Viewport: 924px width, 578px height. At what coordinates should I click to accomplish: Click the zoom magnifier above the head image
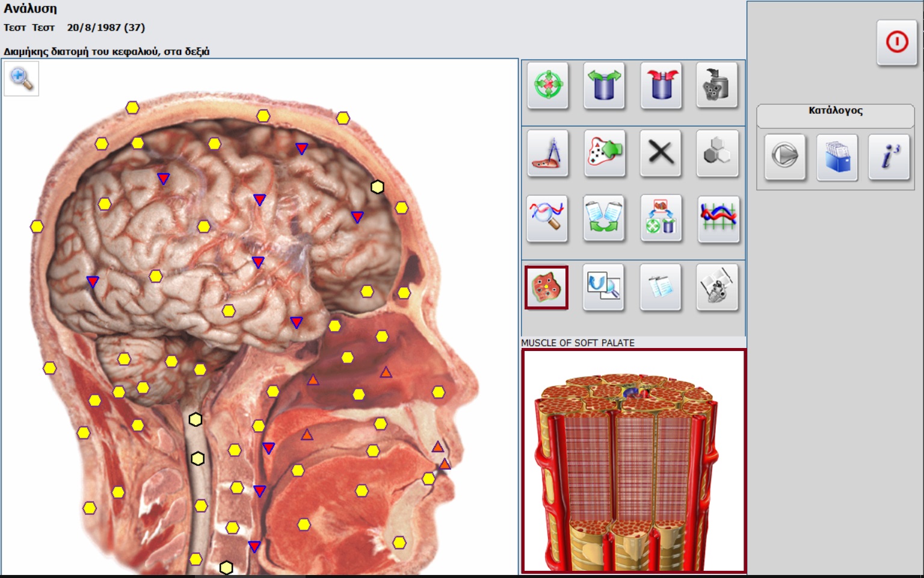(21, 78)
